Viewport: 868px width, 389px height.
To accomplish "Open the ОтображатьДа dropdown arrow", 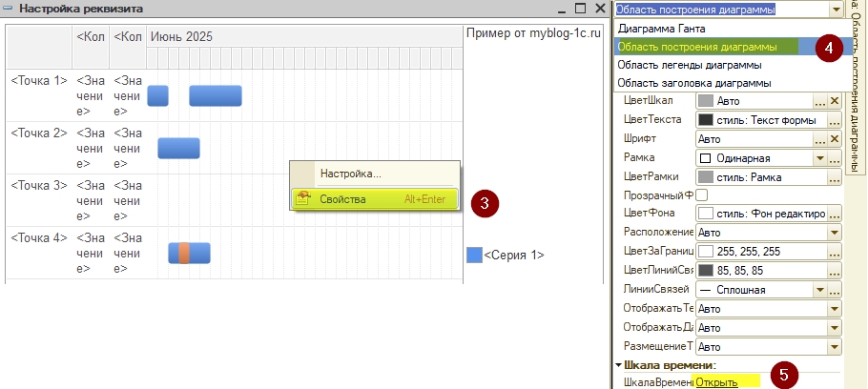I will click(835, 328).
